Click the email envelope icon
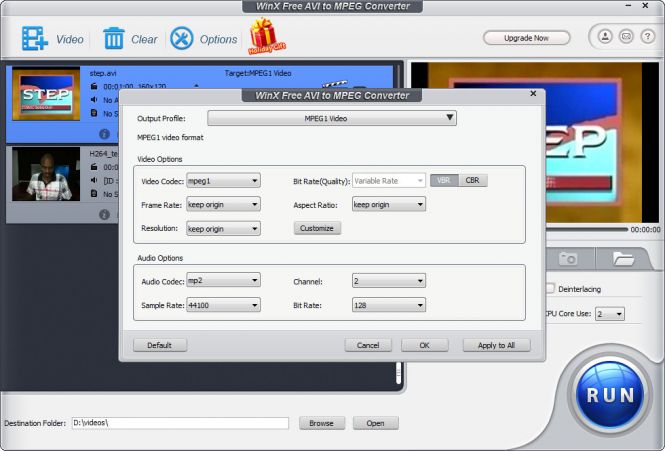 [626, 37]
